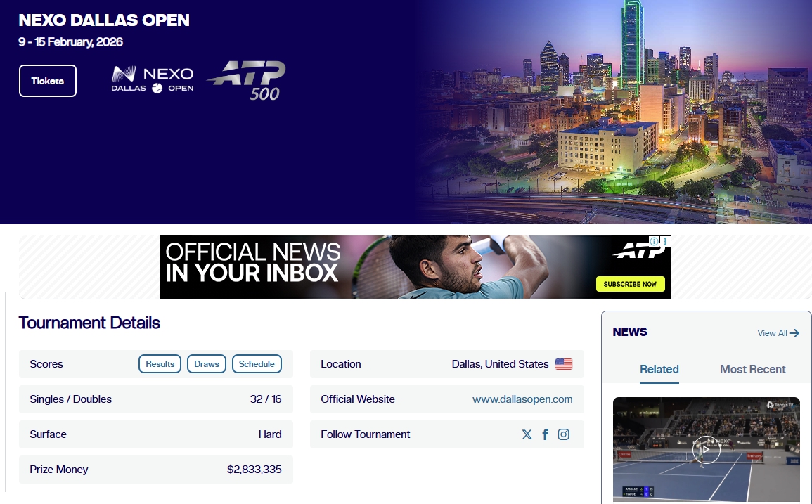Viewport: 812px width, 504px height.
Task: Click the Follow Tournament label
Action: pyautogui.click(x=365, y=434)
